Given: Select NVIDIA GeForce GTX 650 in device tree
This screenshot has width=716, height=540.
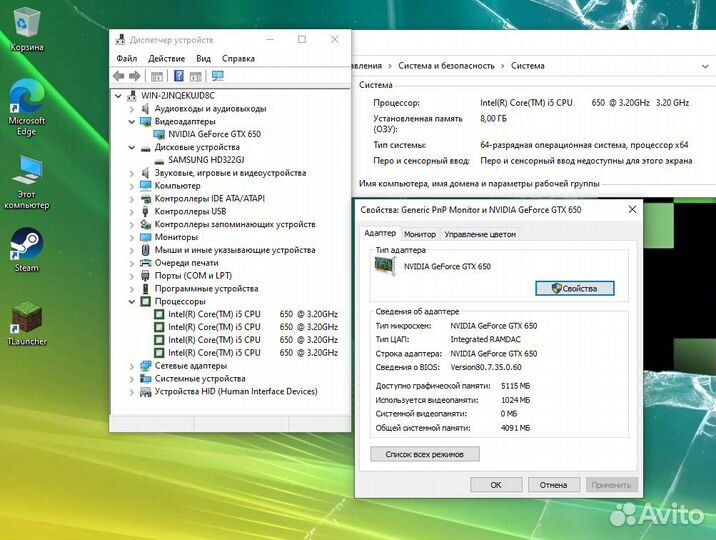Looking at the screenshot, I should (214, 134).
